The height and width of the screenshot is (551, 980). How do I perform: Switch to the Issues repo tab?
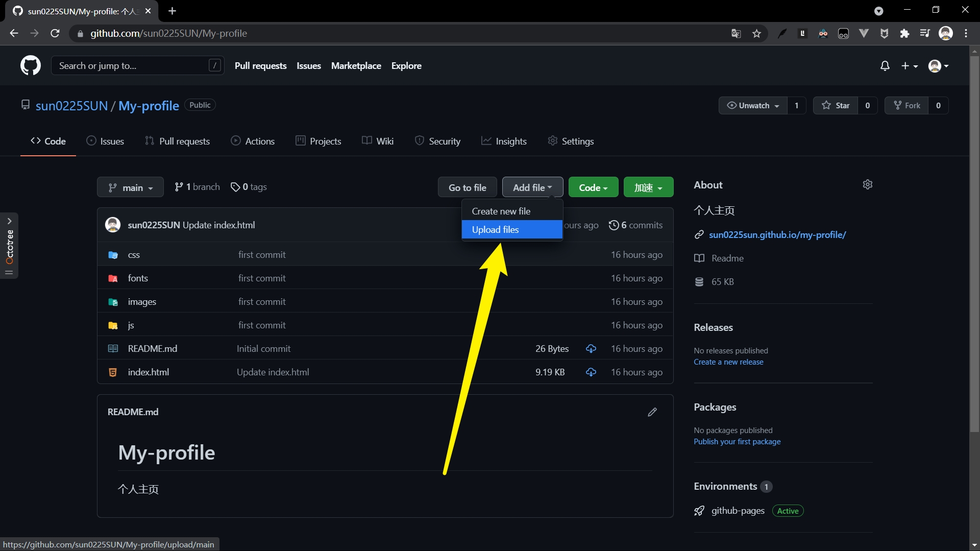(105, 141)
